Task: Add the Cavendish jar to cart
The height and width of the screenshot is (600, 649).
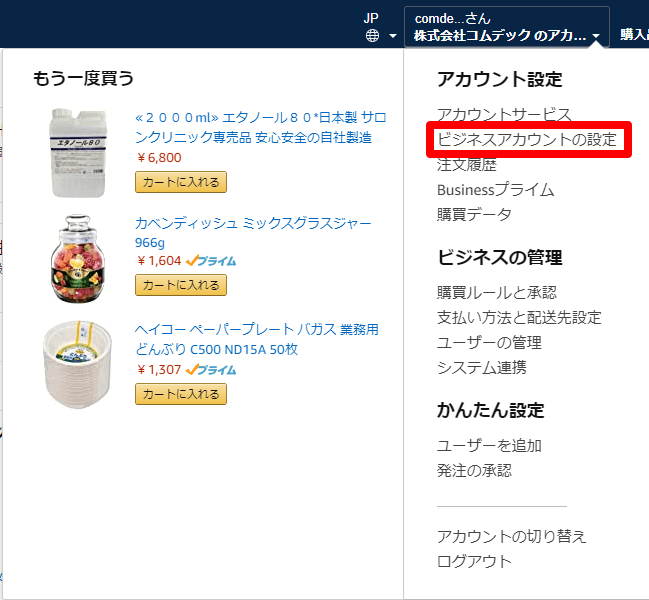Action: pyautogui.click(x=181, y=285)
